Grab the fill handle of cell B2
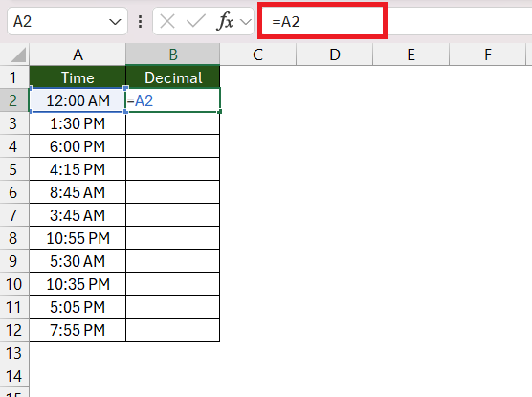 pos(220,112)
